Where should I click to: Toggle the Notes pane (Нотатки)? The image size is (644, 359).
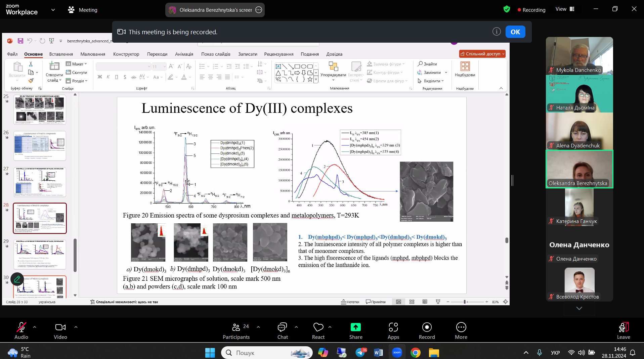[x=350, y=302]
